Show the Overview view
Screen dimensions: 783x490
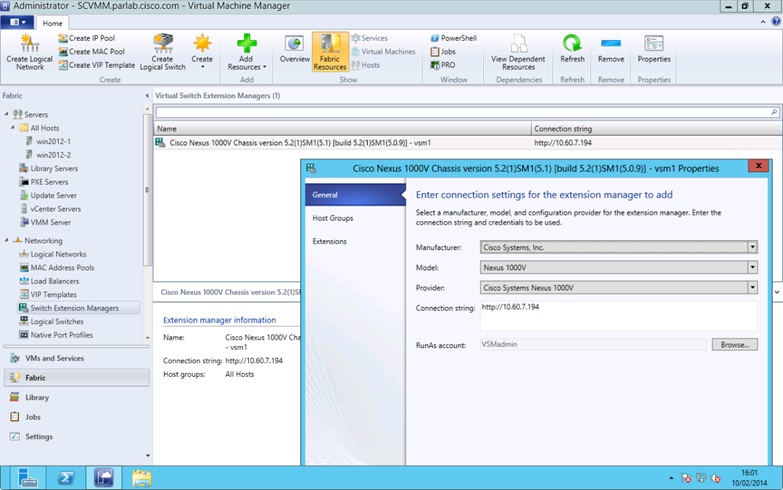pyautogui.click(x=295, y=50)
